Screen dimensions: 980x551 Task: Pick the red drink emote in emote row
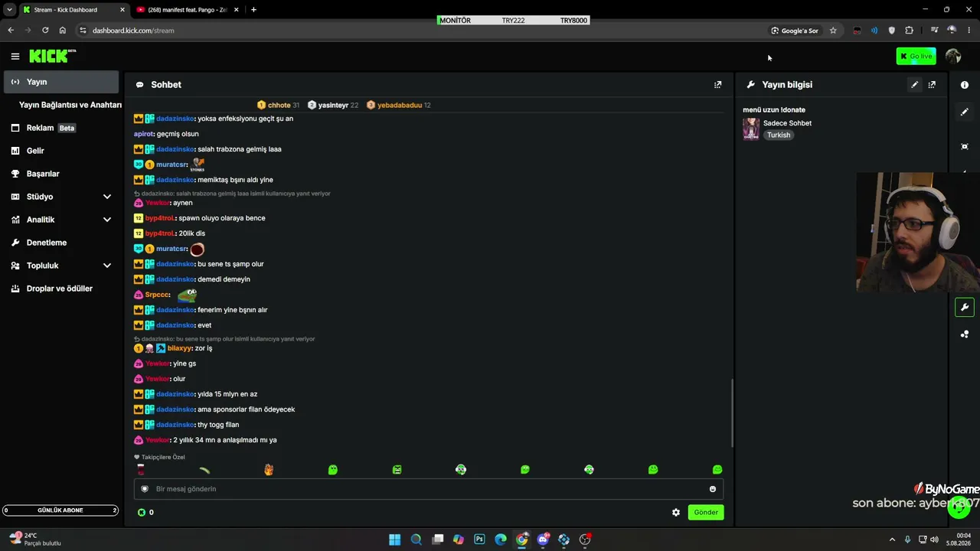pyautogui.click(x=140, y=470)
